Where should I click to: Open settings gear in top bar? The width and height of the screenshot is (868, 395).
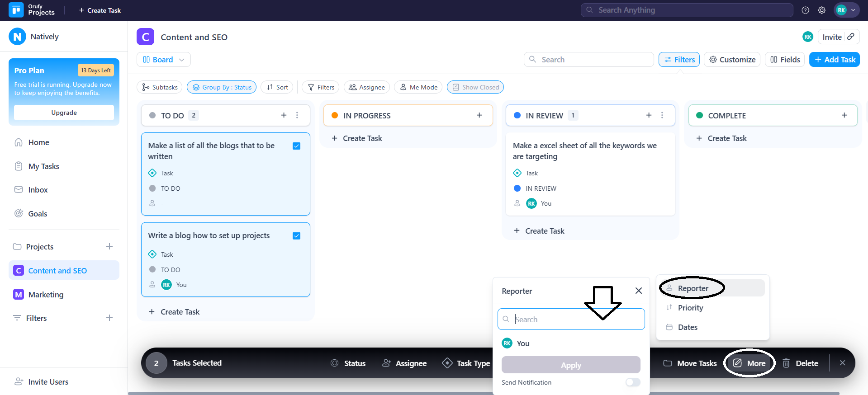pyautogui.click(x=821, y=10)
